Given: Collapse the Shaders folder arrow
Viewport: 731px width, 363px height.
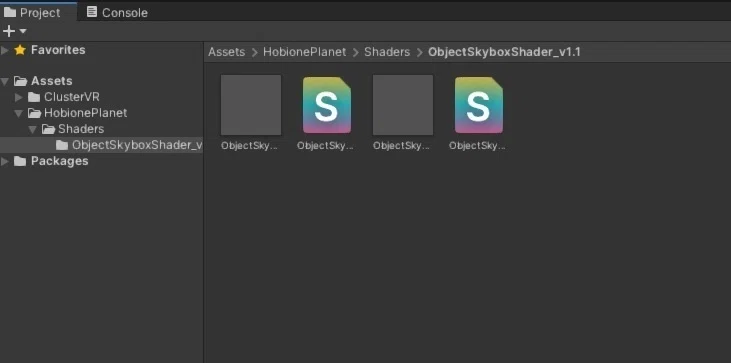Looking at the screenshot, I should click(x=33, y=129).
